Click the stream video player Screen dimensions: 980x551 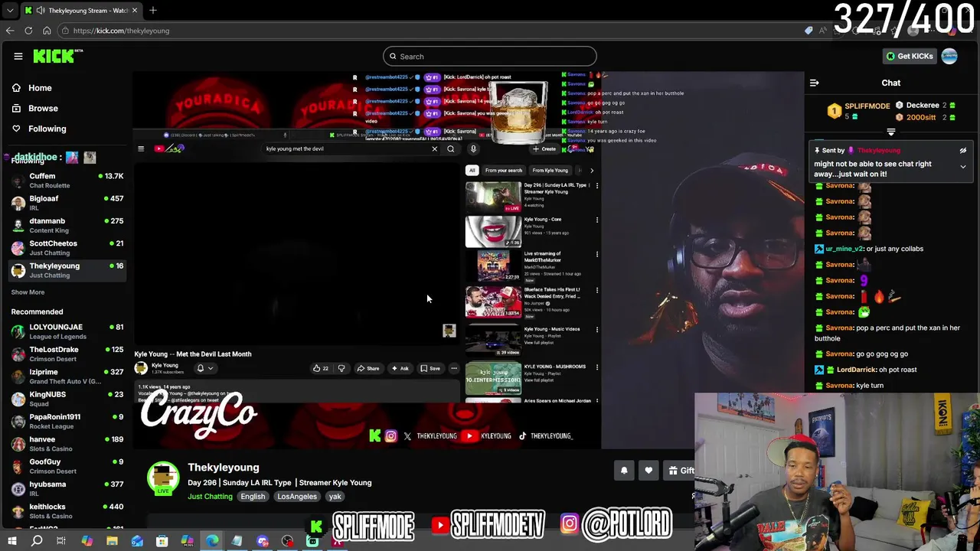click(469, 260)
